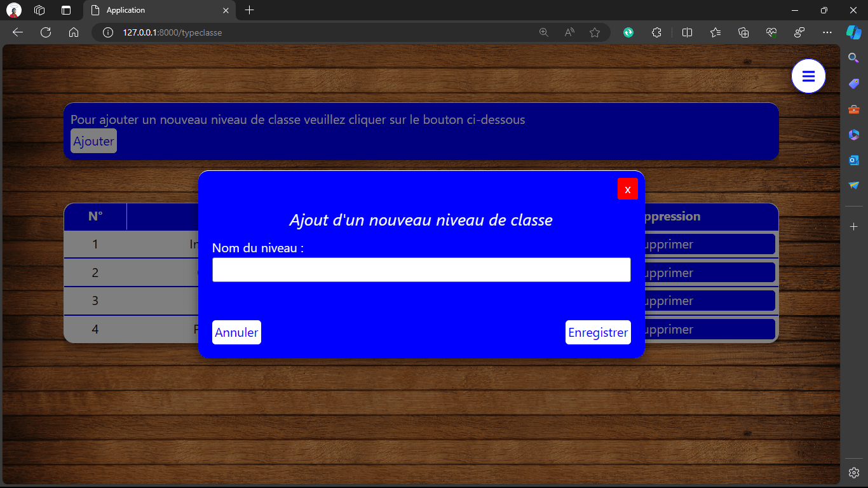Click the Nom du niveau input field

(421, 269)
